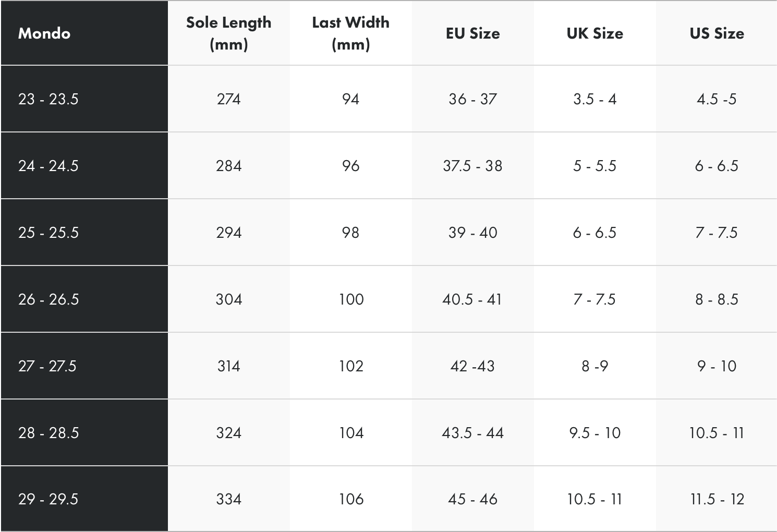The image size is (777, 532).
Task: Click the Sole Length (mm) header
Action: (x=228, y=33)
